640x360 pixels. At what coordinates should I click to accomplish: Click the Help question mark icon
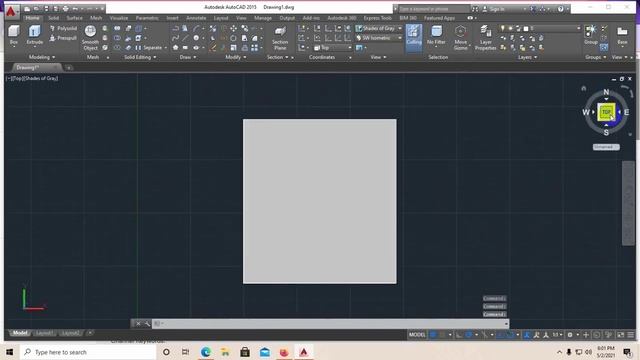click(x=560, y=9)
